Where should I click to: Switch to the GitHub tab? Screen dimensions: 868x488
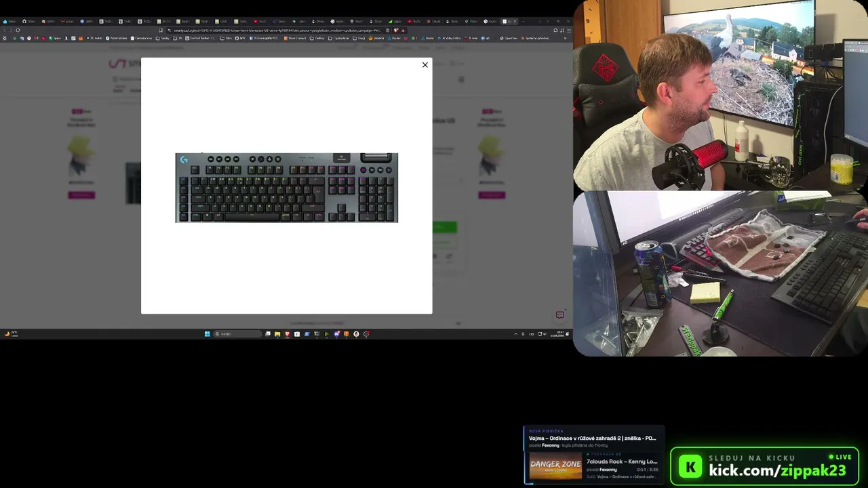click(x=28, y=22)
